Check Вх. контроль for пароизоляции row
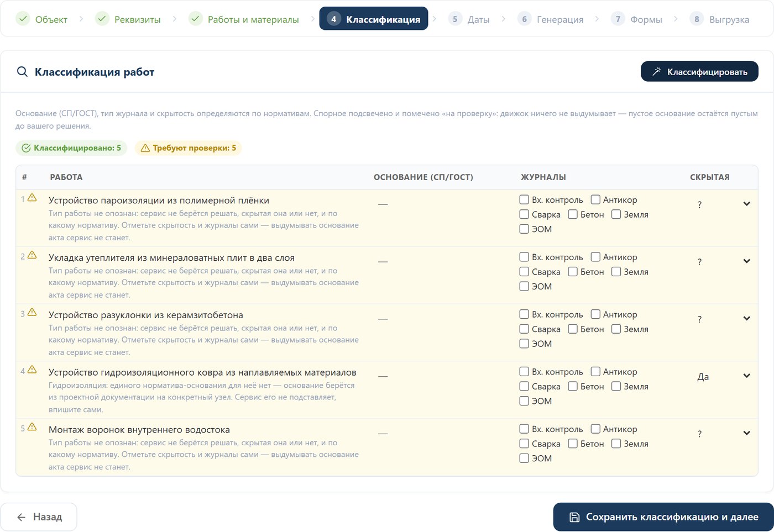 point(524,199)
